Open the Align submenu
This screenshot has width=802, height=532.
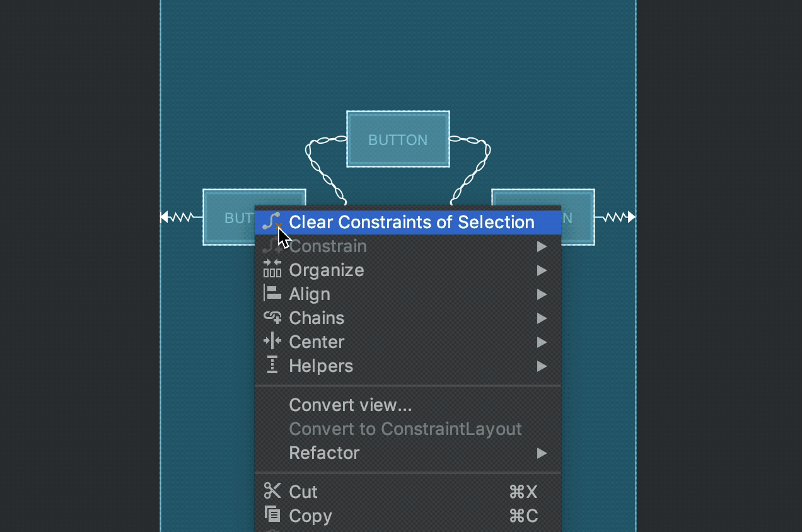tap(542, 294)
